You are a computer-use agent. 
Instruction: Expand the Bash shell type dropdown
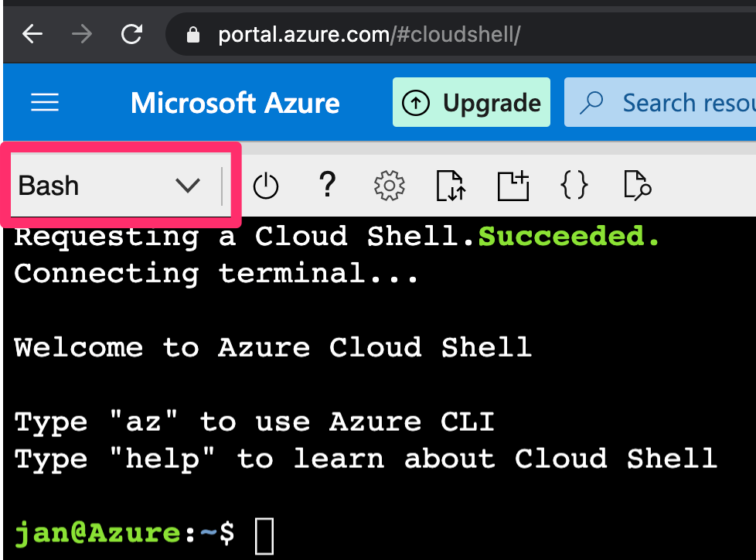click(x=116, y=185)
